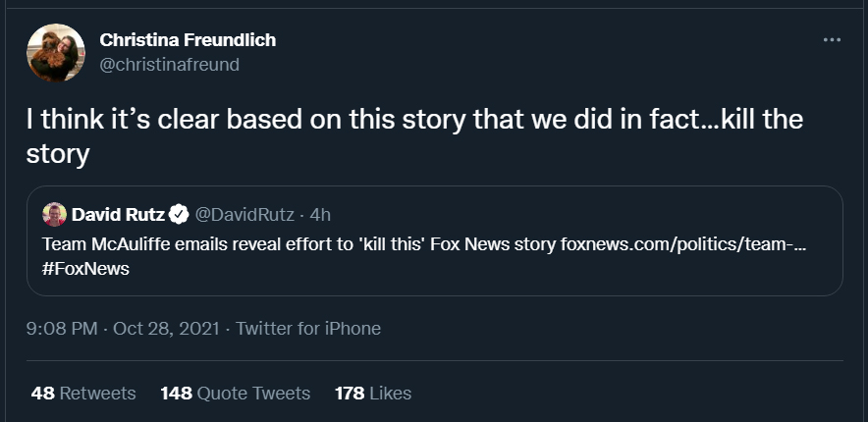This screenshot has width=868, height=422.
Task: Click the Twitter for iPhone source label
Action: (x=308, y=329)
